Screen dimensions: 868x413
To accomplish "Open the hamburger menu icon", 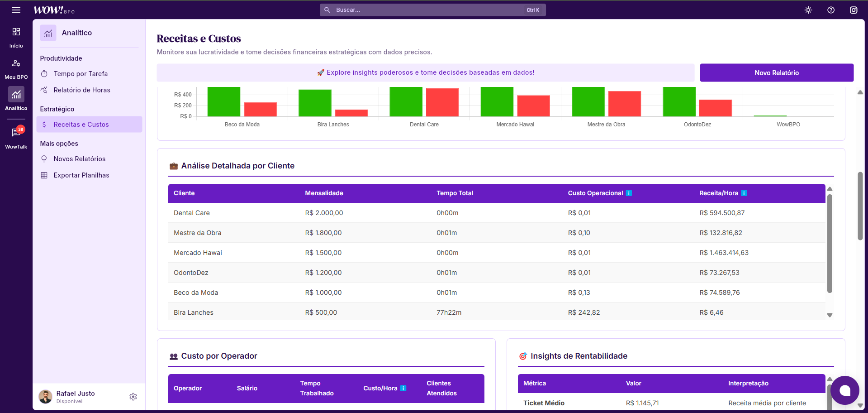I will coord(16,10).
